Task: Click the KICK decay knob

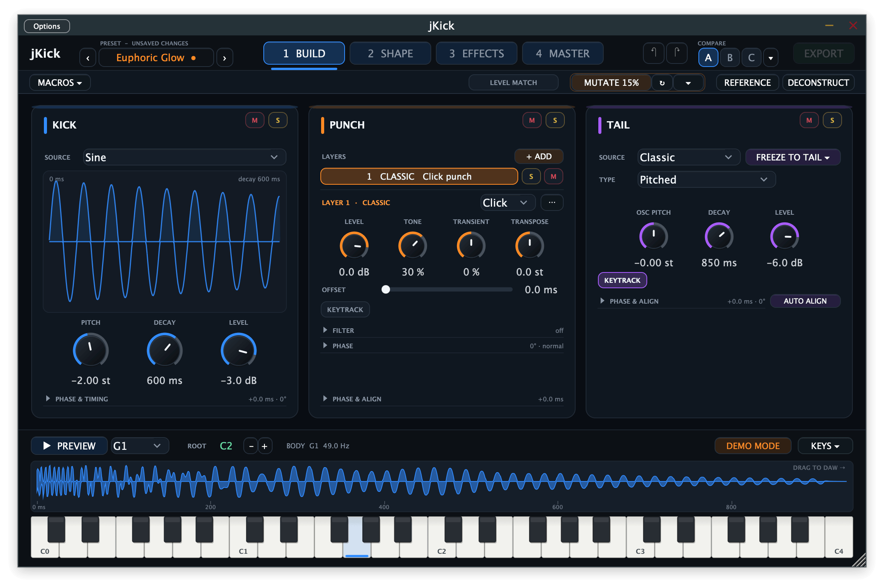Action: (x=164, y=349)
